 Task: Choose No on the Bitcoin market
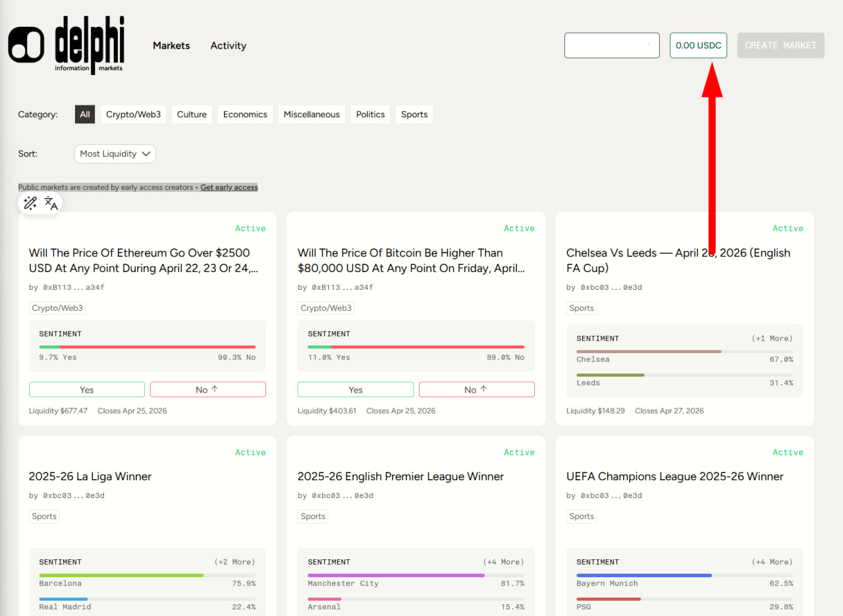pos(476,389)
